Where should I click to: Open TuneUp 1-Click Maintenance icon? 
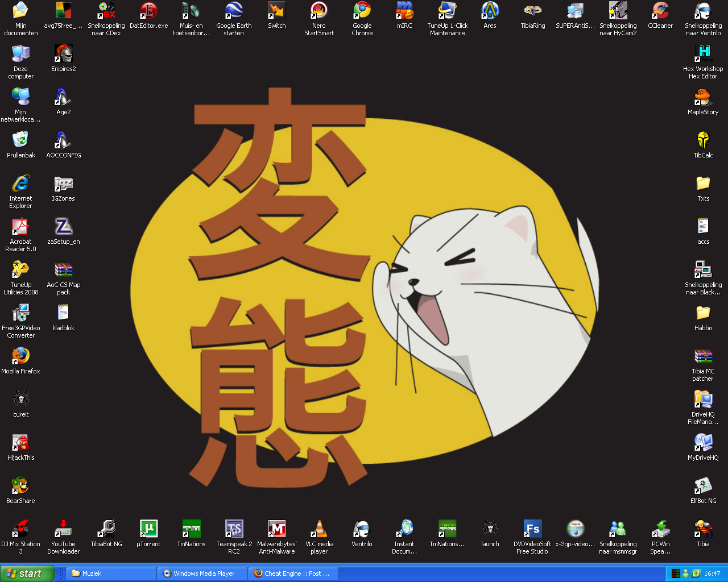[447, 10]
